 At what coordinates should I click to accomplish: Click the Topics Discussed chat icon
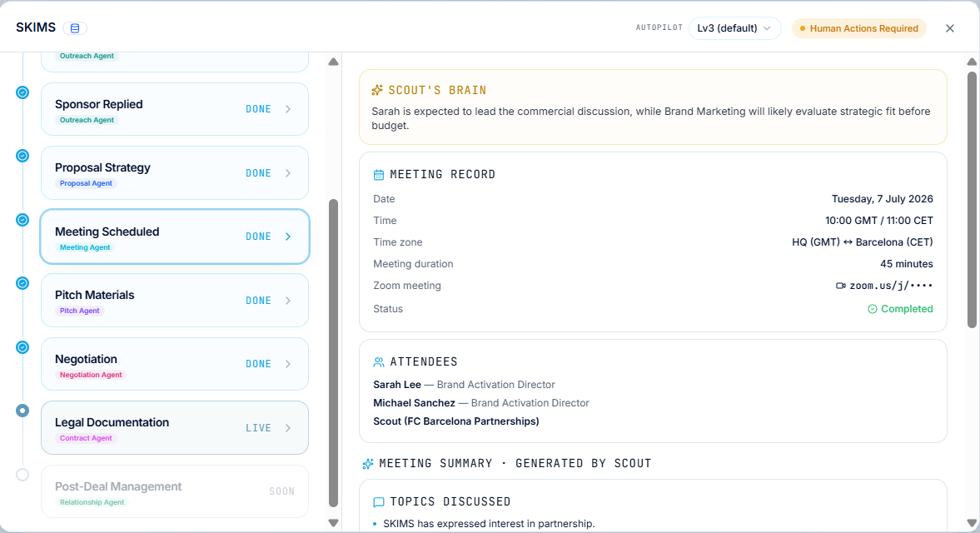(379, 501)
